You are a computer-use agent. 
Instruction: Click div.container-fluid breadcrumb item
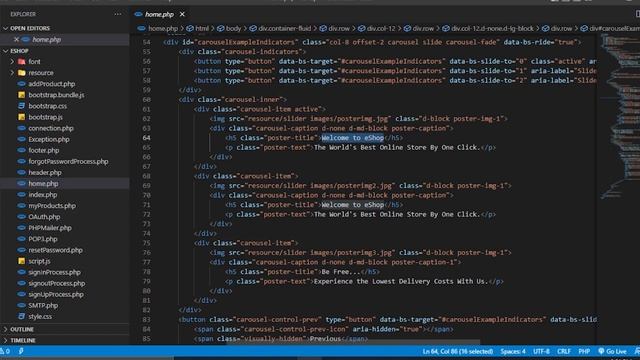tap(284, 28)
